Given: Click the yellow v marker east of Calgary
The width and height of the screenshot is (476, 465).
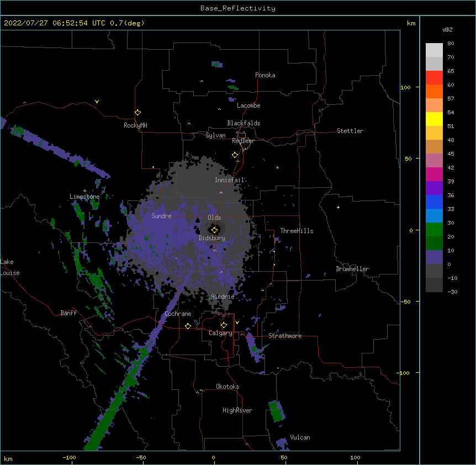Looking at the screenshot, I should click(237, 323).
